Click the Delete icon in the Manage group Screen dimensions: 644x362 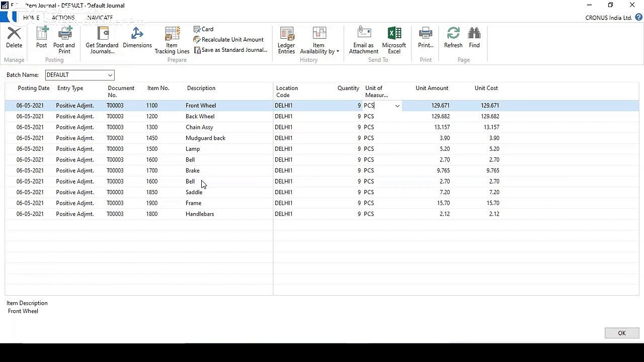coord(14,34)
